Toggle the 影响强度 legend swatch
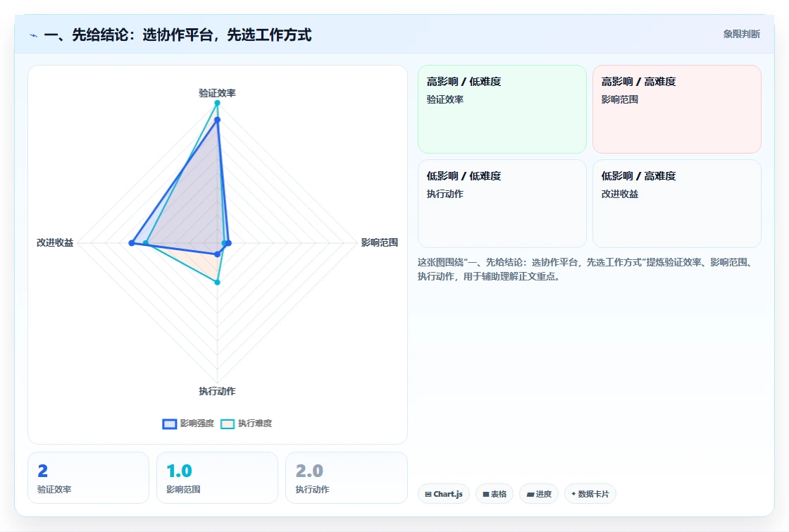 tap(170, 423)
